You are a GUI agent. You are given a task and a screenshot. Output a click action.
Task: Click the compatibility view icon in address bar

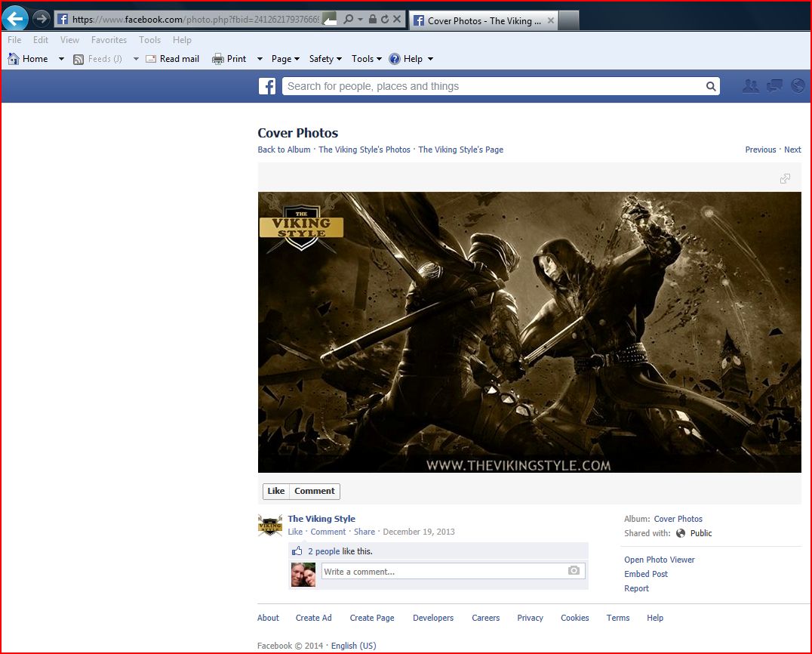coord(329,19)
